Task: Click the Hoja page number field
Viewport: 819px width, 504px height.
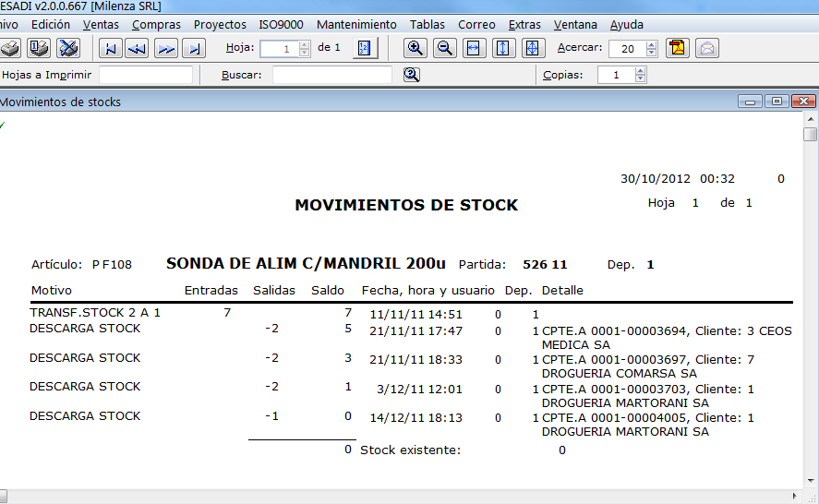Action: (x=280, y=49)
